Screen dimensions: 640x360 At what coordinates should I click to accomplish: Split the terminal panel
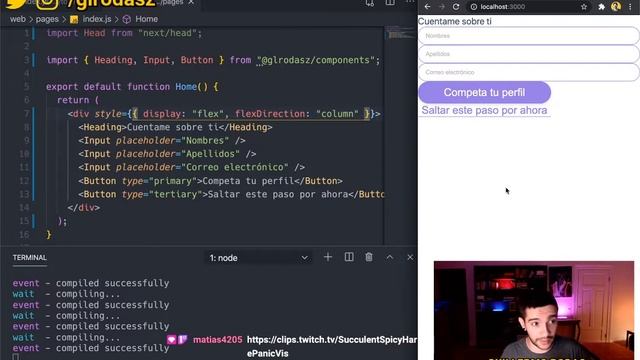coord(349,257)
